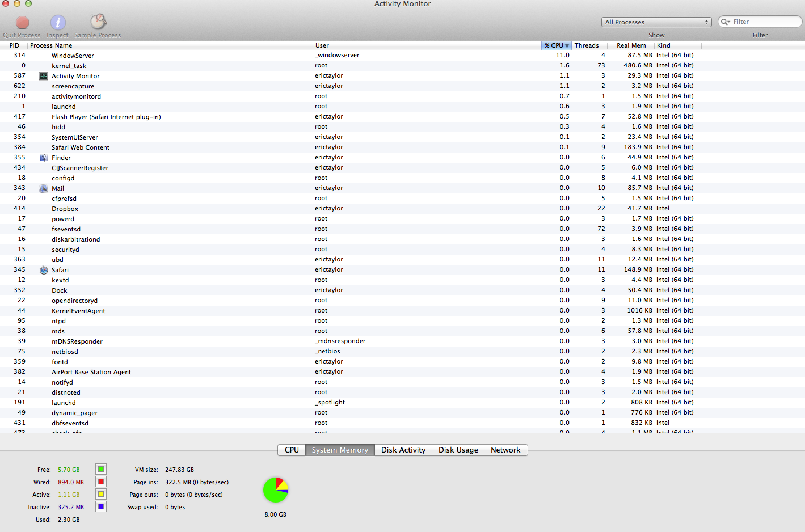Select the SystemUIServer process row
Image resolution: width=805 pixels, height=532 pixels.
[402, 137]
